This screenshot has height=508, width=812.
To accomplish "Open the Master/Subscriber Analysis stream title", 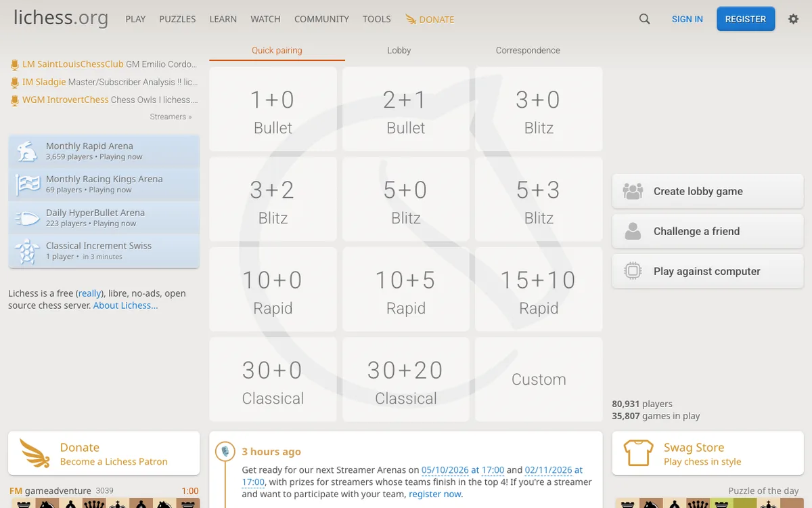I will pos(133,82).
